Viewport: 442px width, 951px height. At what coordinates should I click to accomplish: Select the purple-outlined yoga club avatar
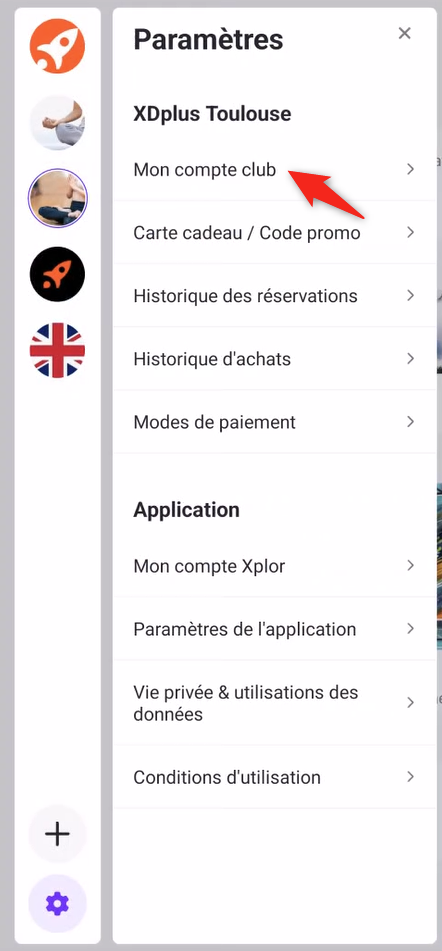coord(58,198)
